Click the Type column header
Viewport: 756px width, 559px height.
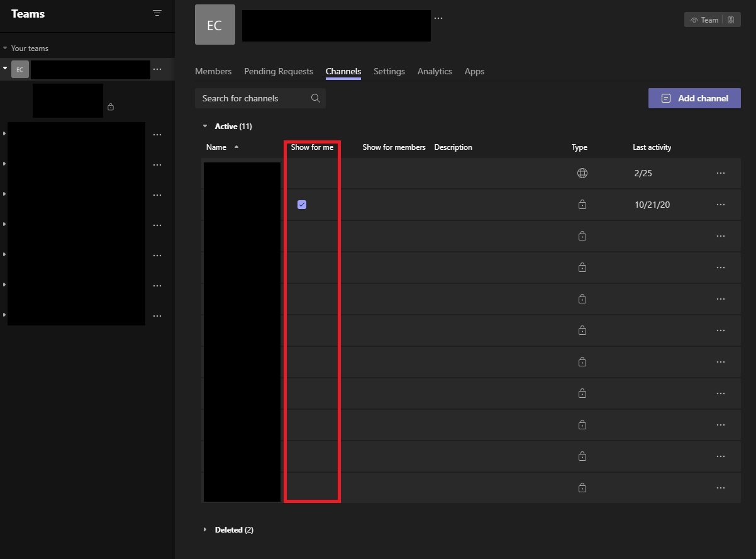pyautogui.click(x=579, y=147)
